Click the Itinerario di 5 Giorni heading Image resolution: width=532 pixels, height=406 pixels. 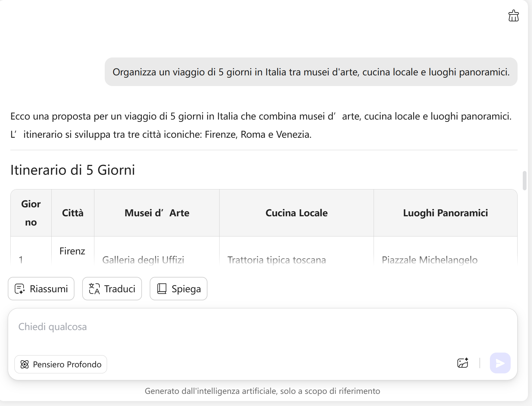pos(73,170)
